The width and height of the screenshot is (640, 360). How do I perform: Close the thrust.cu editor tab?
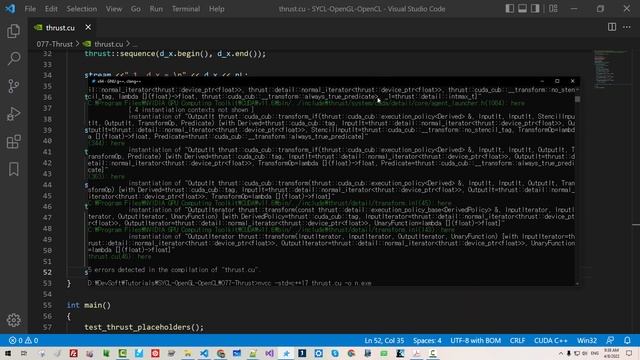(x=88, y=27)
